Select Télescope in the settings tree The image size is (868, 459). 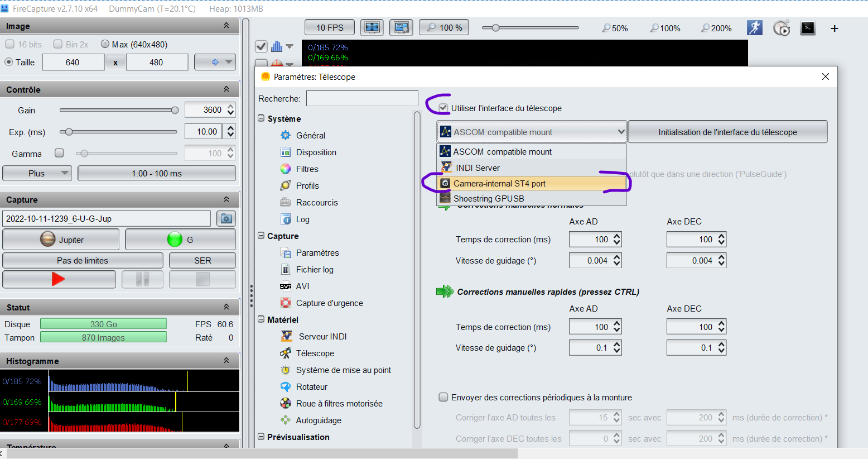pos(315,353)
